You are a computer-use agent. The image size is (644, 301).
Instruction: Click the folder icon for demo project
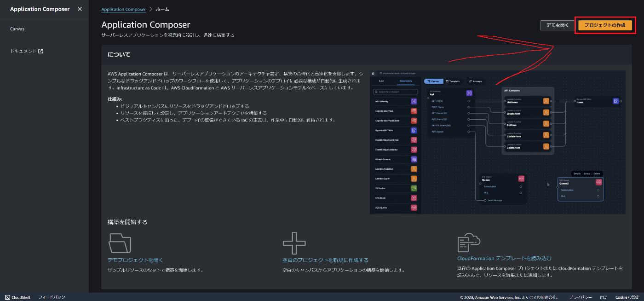[x=120, y=243]
